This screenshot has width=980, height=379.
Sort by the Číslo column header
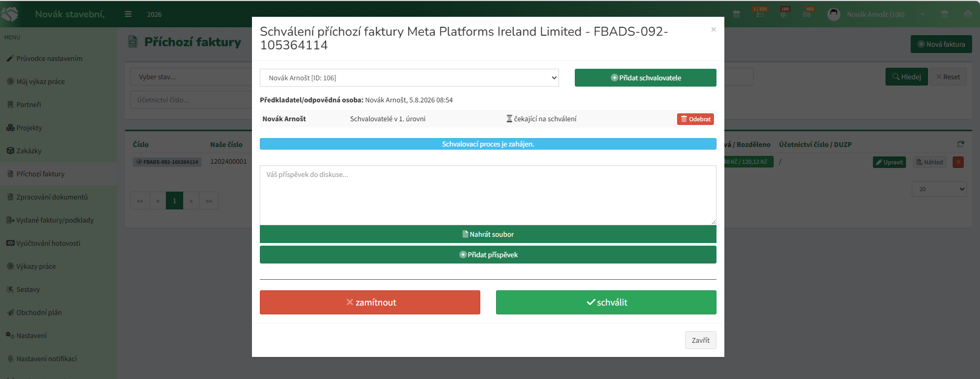(x=141, y=144)
